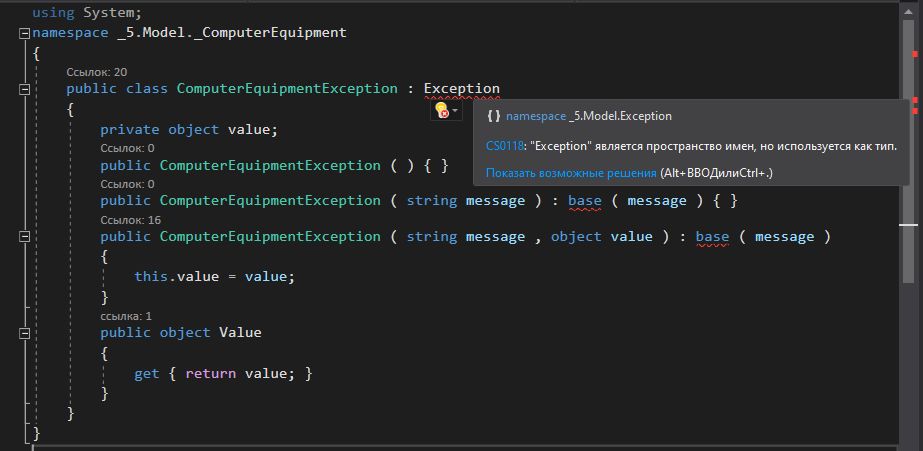Open the lightbulb dropdown arrow

pos(455,111)
